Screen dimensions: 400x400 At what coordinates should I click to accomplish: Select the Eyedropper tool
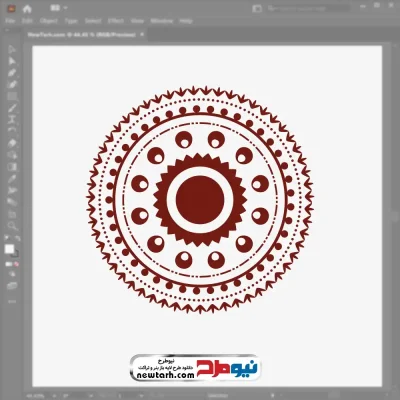(12, 178)
